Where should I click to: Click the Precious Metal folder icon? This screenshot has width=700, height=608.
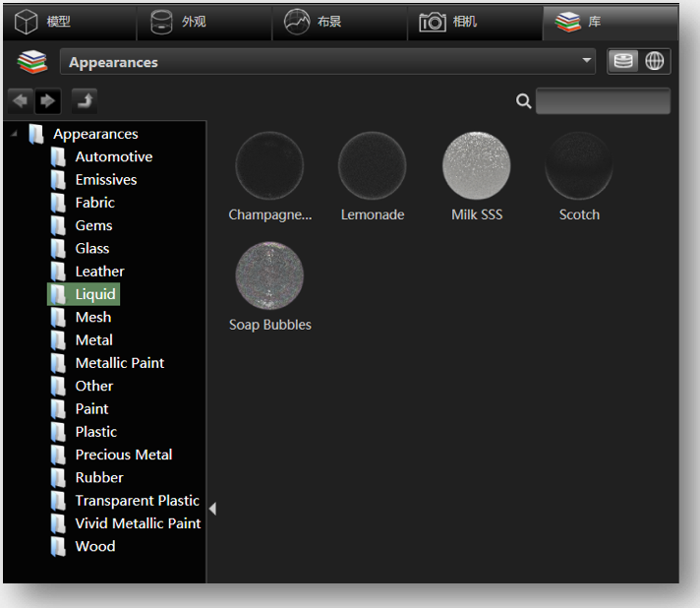(x=58, y=455)
